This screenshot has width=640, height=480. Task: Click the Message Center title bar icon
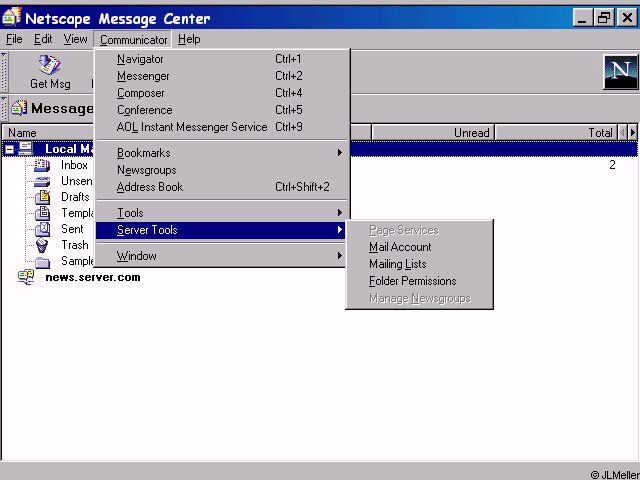point(11,17)
